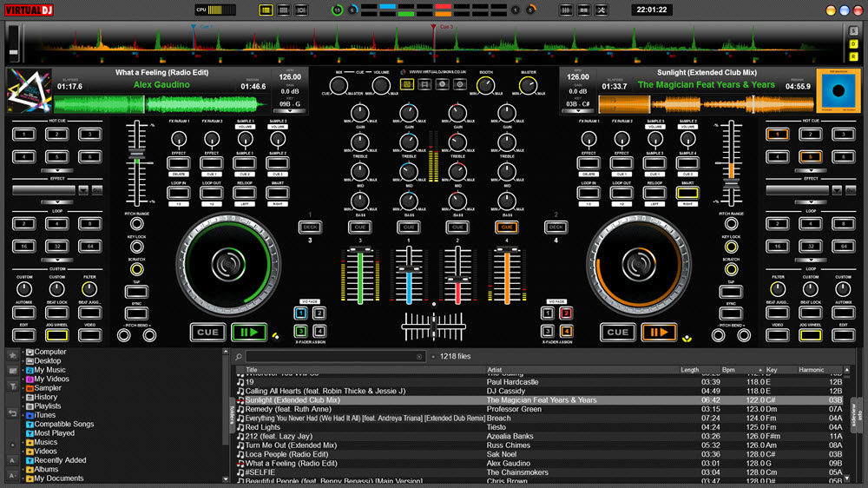Open the left deck effect selection dropdown
This screenshot has height=488, width=868.
coord(83,190)
